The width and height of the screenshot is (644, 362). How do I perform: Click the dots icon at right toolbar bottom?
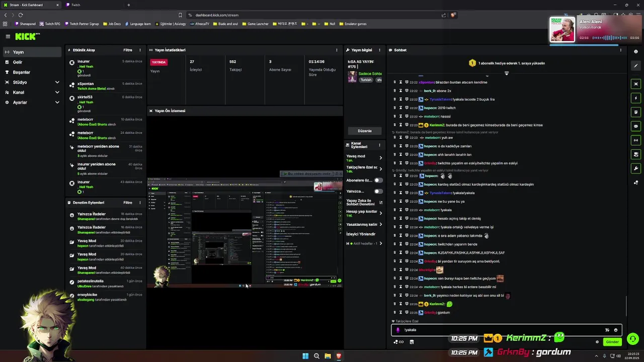pyautogui.click(x=636, y=183)
